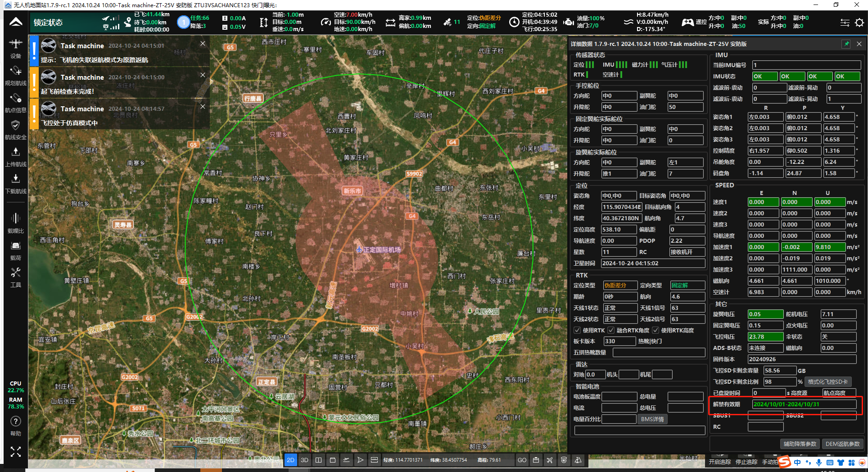Click the blue mission number 1 circle
Screen dimensions: 868x472
[x=183, y=22]
